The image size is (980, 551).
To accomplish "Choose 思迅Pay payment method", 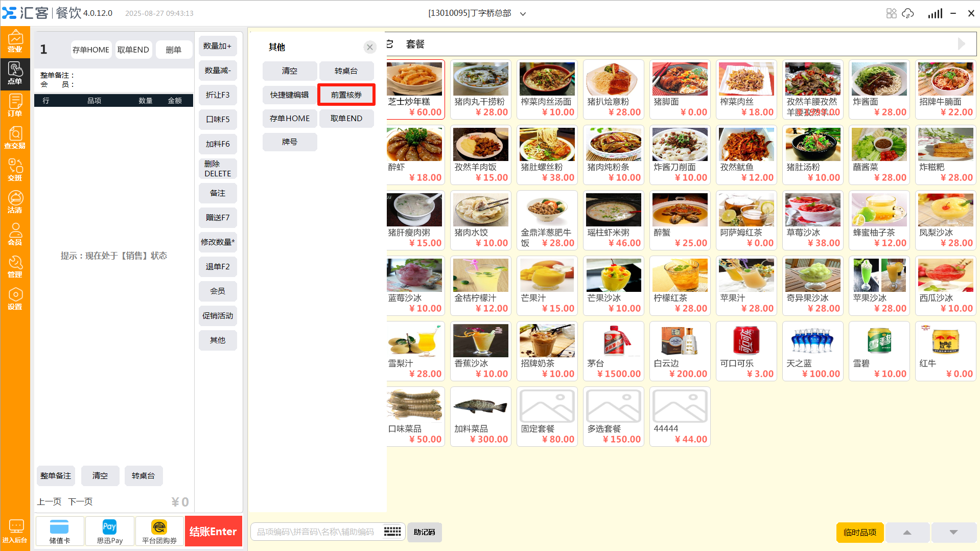I will tap(110, 532).
